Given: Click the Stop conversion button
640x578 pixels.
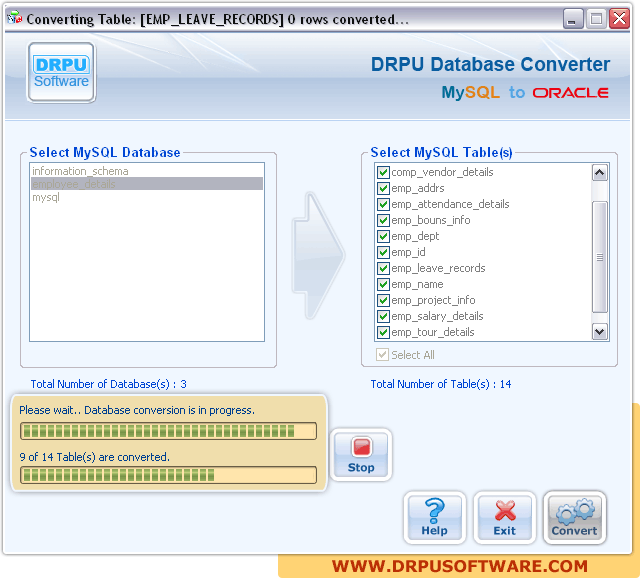Looking at the screenshot, I should 361,455.
